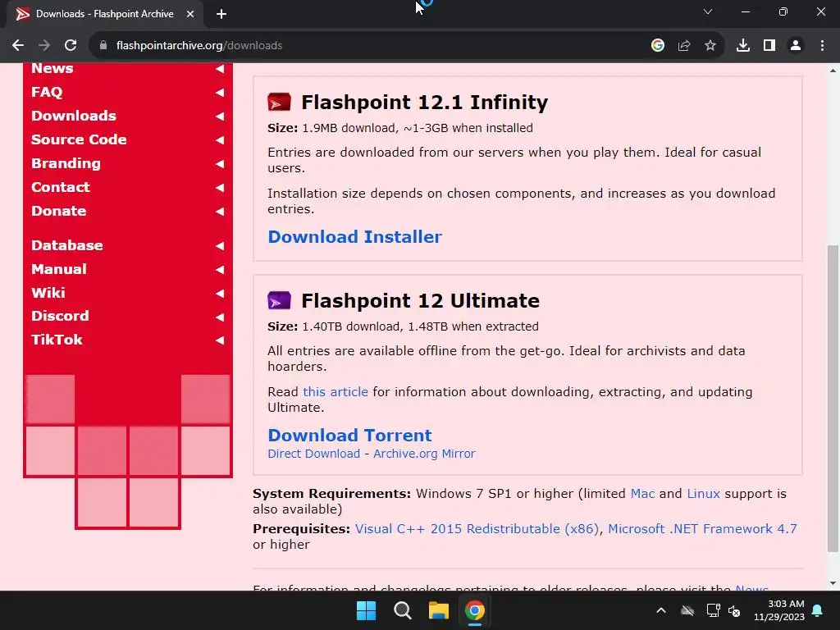The image size is (840, 630).
Task: Open the tab search chevron
Action: pyautogui.click(x=708, y=11)
